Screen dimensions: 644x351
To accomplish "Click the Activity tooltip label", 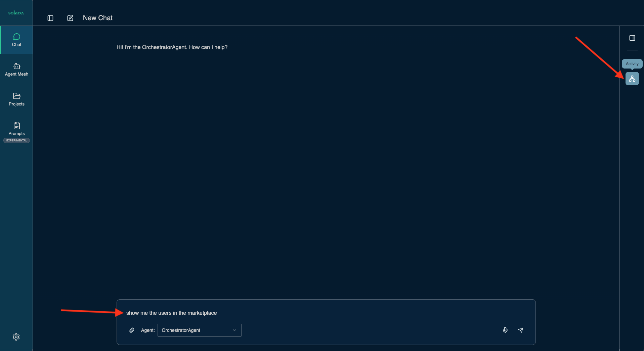I will [632, 63].
